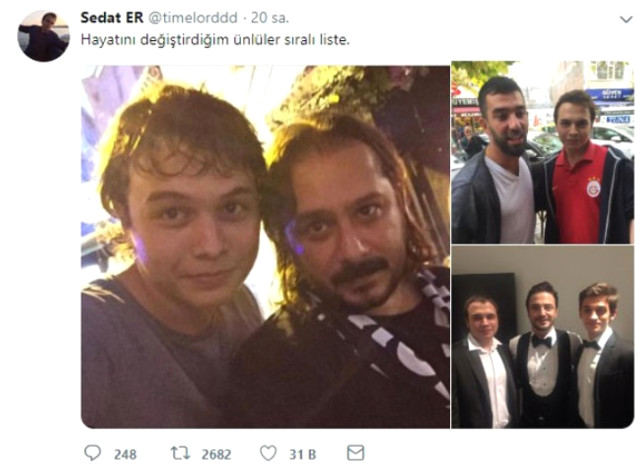Like the tweet with the heart icon

click(270, 453)
